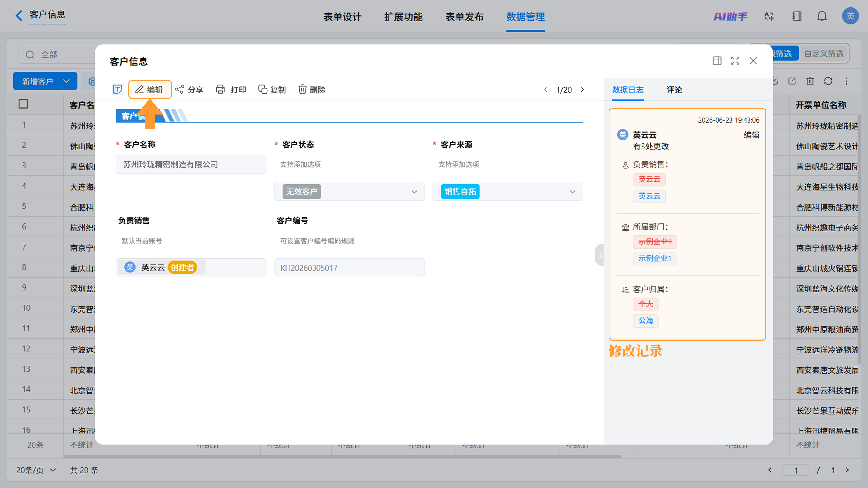Go back using the blue arrow
This screenshot has height=488, width=868.
click(x=19, y=16)
